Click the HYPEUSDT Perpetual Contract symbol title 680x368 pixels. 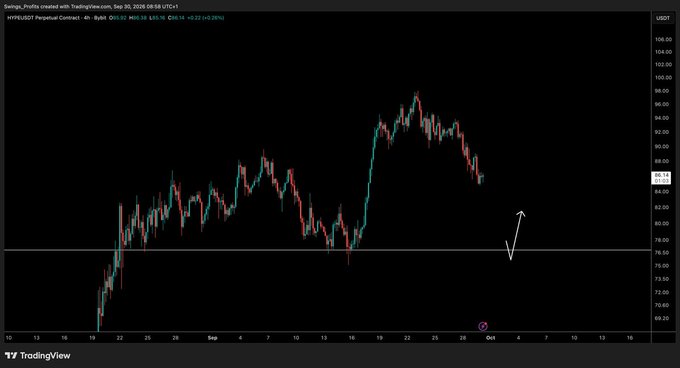(x=43, y=18)
